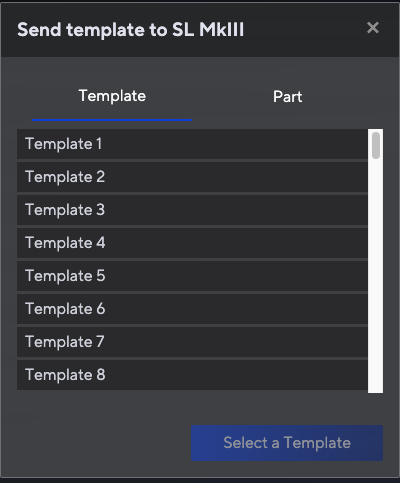Highlight the Template 4 row
The image size is (400, 483).
(192, 243)
